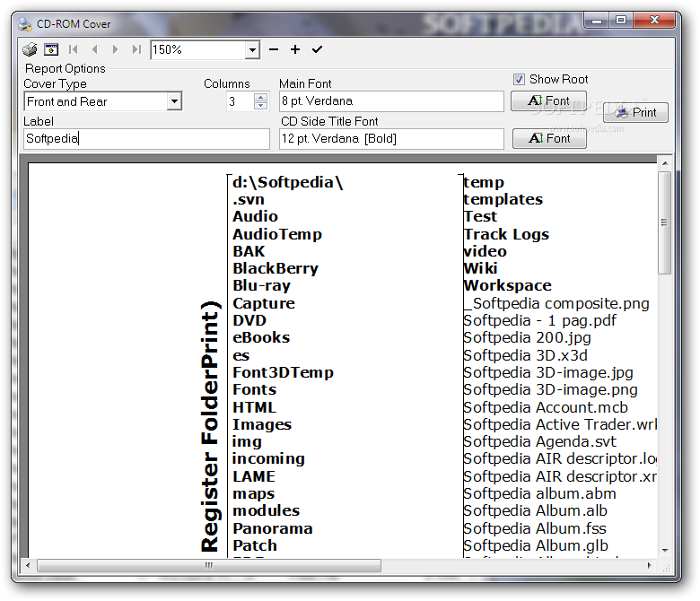Screen dimensions: 700x601
Task: Click CD-ROM Cover title bar icon
Action: tap(24, 24)
